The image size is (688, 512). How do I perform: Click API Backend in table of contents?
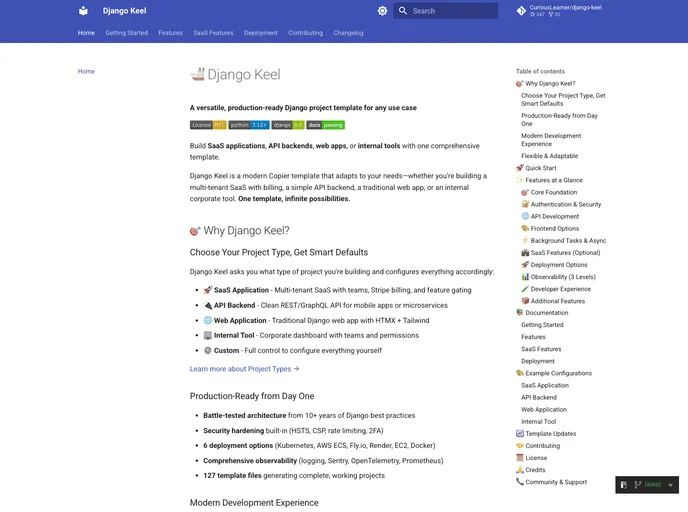539,397
